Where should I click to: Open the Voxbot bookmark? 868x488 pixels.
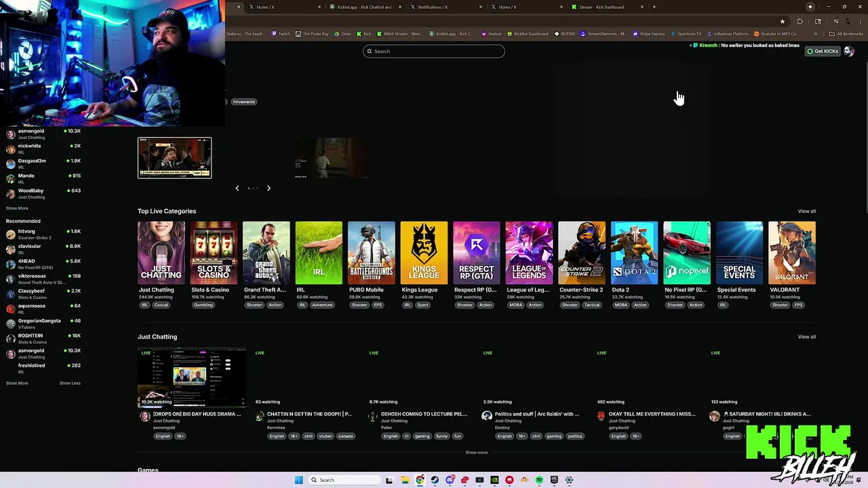[x=492, y=34]
